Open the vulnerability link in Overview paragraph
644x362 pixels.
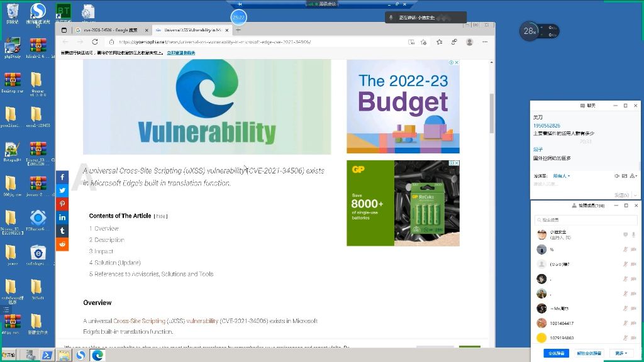203,321
